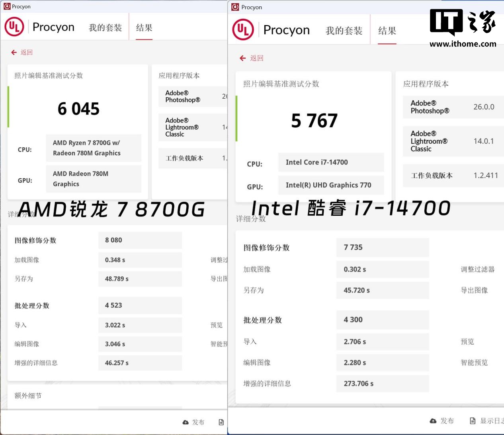Click the Intel Core i7-14700 CPU field
Viewport: 504px width, 435px height.
331,162
